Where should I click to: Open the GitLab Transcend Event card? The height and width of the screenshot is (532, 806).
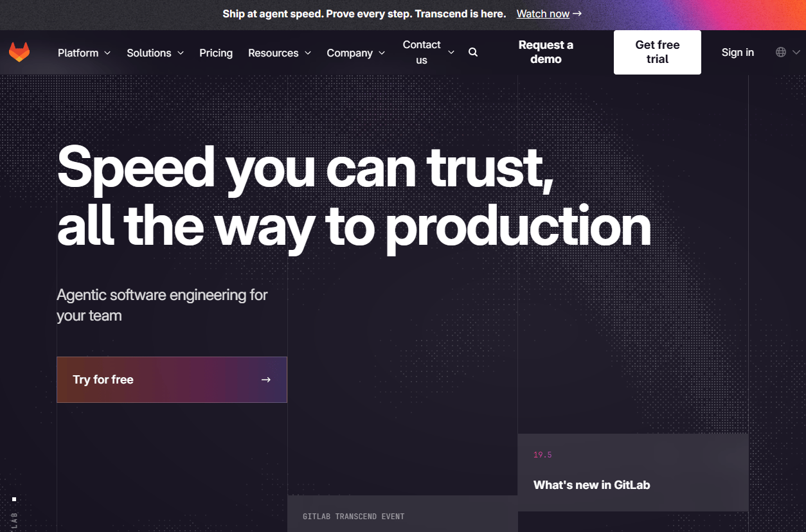[x=402, y=514]
